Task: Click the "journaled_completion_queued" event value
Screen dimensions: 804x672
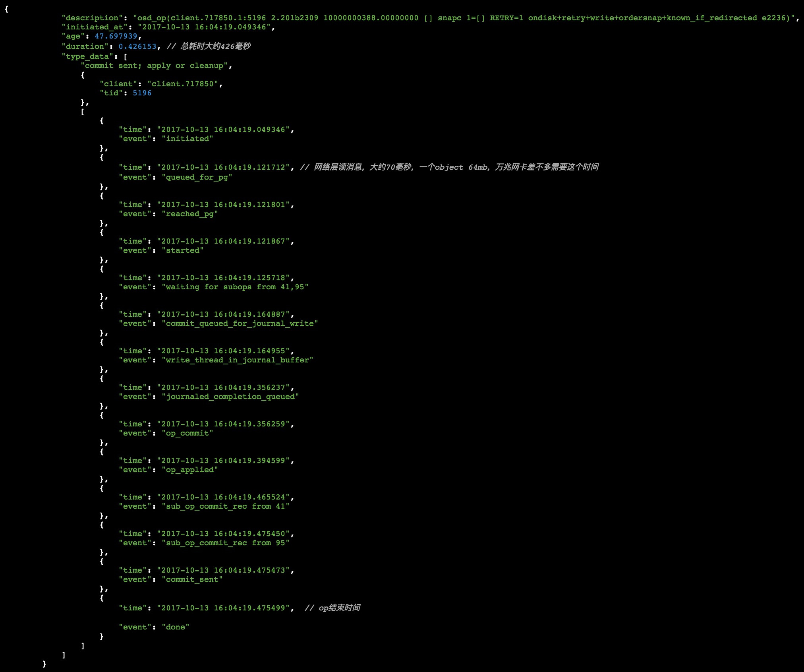Action: coord(230,397)
